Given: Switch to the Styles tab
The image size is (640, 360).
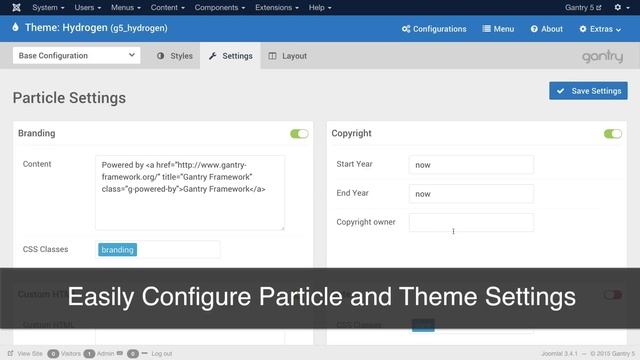Looking at the screenshot, I should click(x=175, y=56).
